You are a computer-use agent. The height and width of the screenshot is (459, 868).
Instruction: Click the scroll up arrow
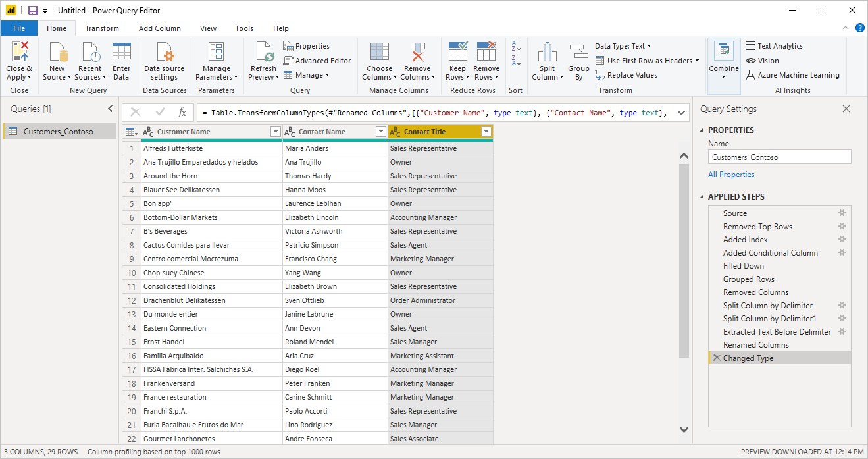click(x=684, y=156)
